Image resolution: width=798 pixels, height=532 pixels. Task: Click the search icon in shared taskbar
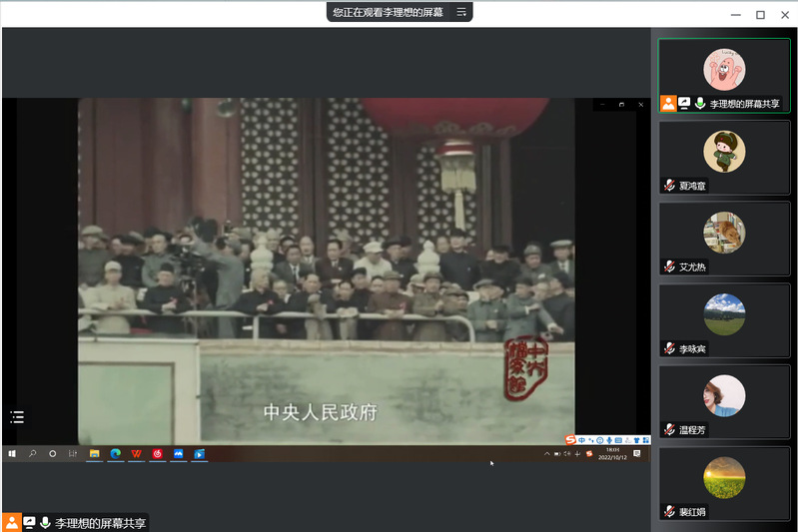point(32,454)
